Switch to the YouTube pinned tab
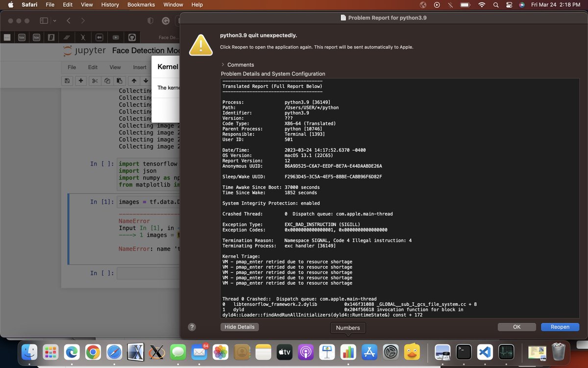 pos(116,37)
